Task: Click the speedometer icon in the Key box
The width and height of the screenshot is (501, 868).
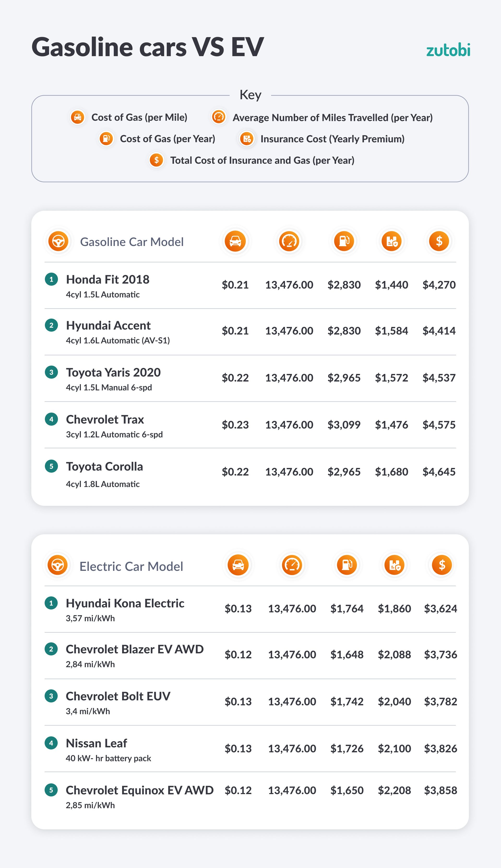Action: 218,117
